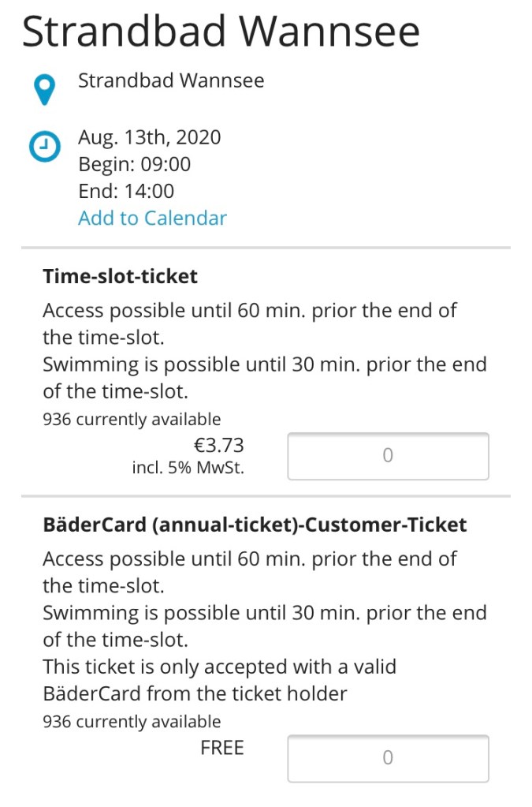532x807 pixels.
Task: Click the blue location pin icon
Action: (x=47, y=89)
